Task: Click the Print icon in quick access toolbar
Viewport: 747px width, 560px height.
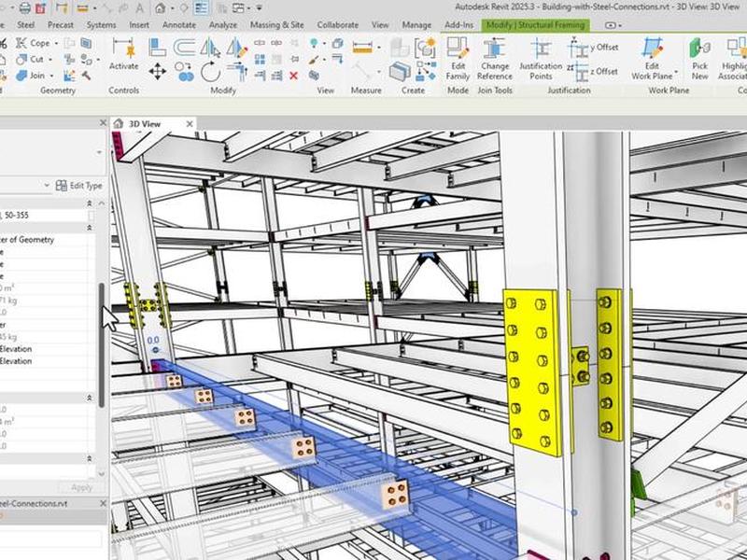Action: click(25, 8)
